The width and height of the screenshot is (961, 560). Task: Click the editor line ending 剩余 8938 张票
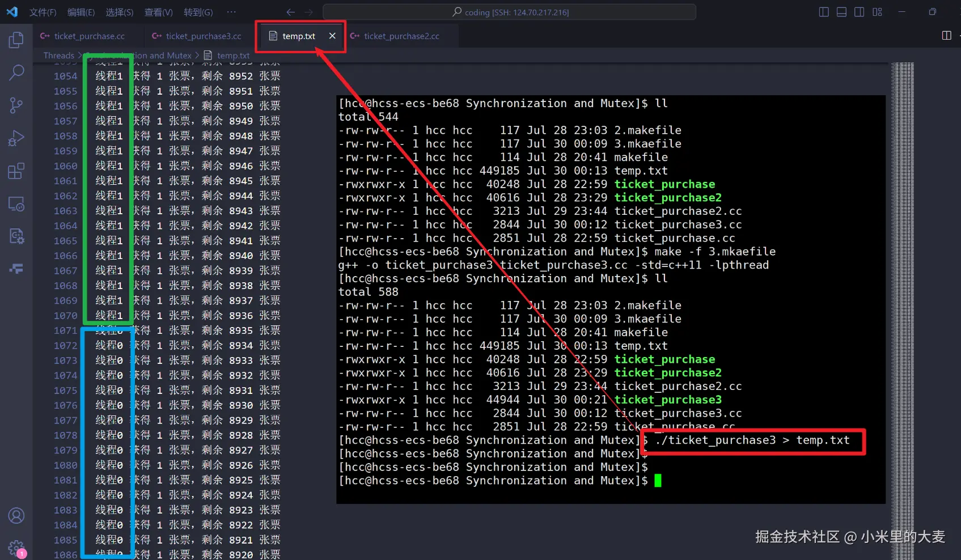188,286
